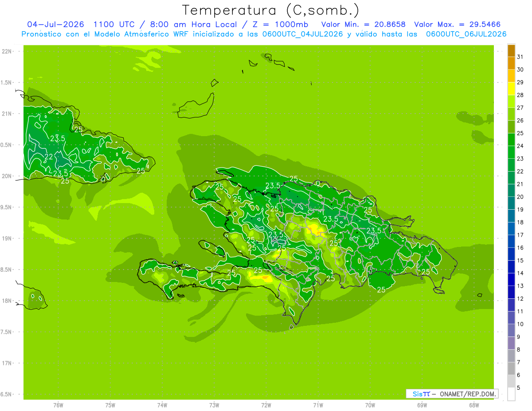The image size is (532, 411).
Task: Click the 'ONAMET/REP.DOM.' credit label
Action: pos(467,394)
